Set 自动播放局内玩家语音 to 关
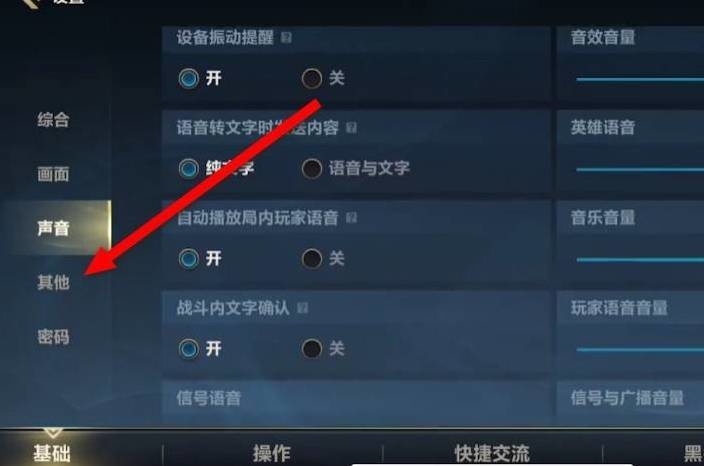Viewport: 704px width, 466px height. pos(312,259)
